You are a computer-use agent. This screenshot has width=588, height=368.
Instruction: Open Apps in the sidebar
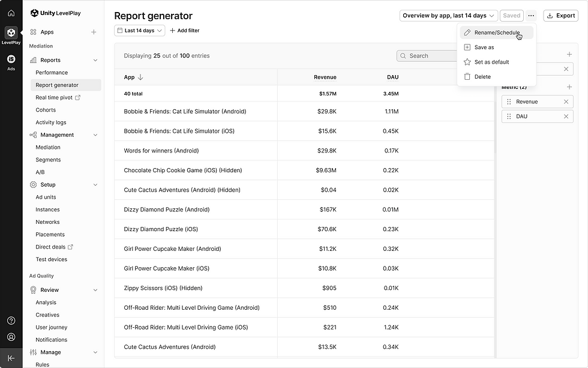[x=47, y=32]
